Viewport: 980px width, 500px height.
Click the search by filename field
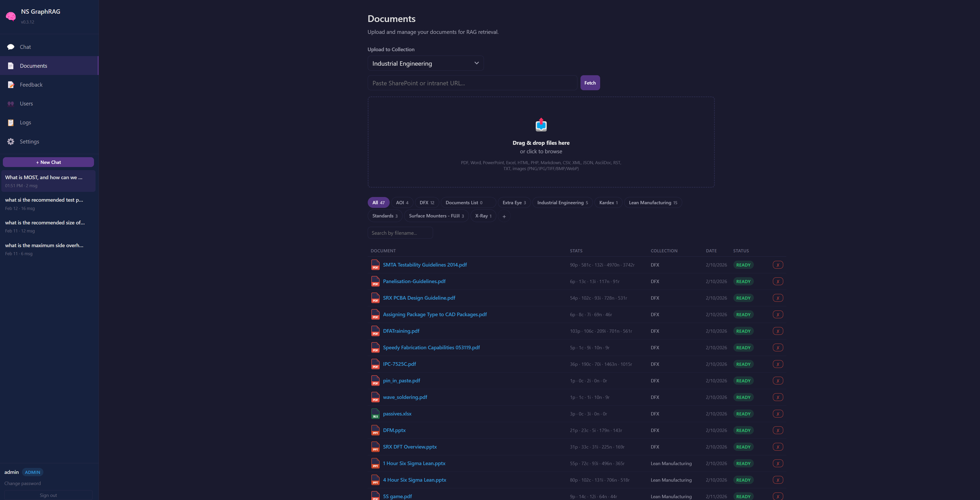[x=400, y=232]
